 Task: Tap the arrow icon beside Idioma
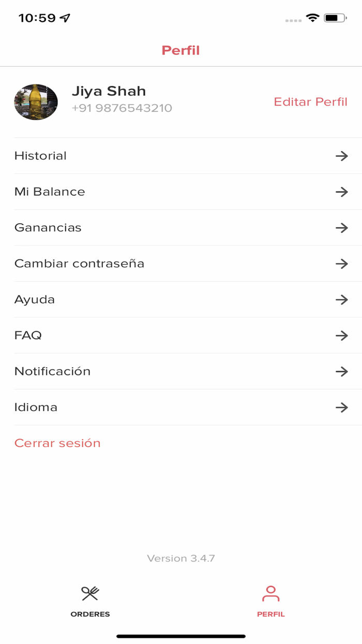pyautogui.click(x=341, y=407)
